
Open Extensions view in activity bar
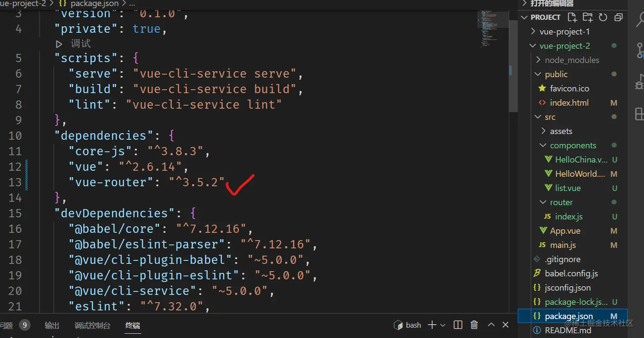pyautogui.click(x=640, y=113)
